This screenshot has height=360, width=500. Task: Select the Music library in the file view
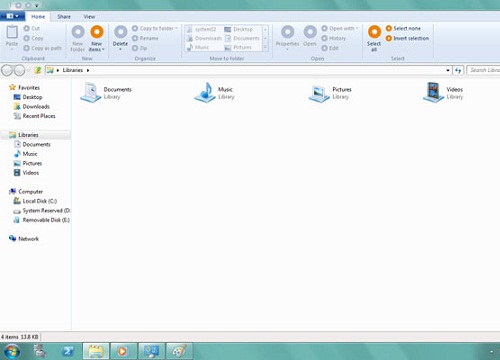(214, 93)
